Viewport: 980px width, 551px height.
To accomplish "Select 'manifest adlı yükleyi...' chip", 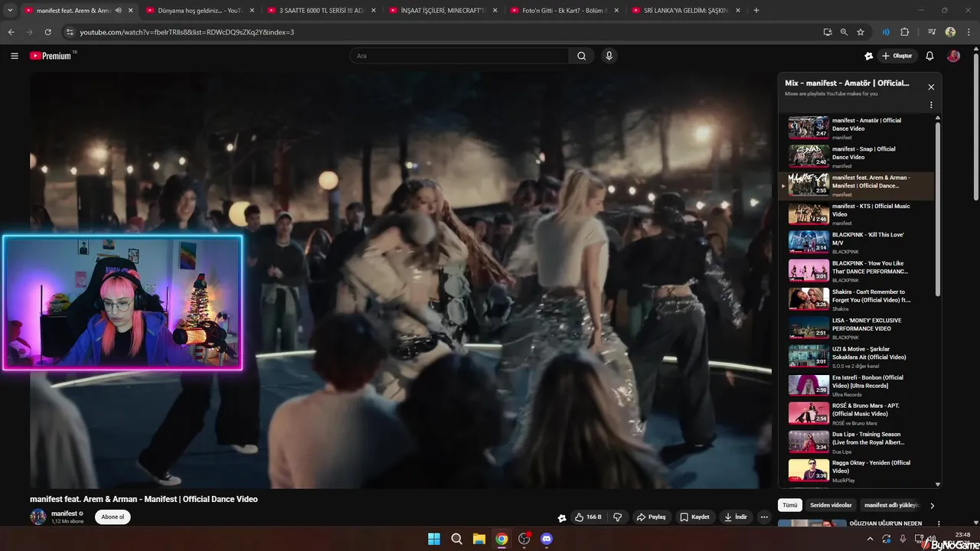I will [x=890, y=505].
